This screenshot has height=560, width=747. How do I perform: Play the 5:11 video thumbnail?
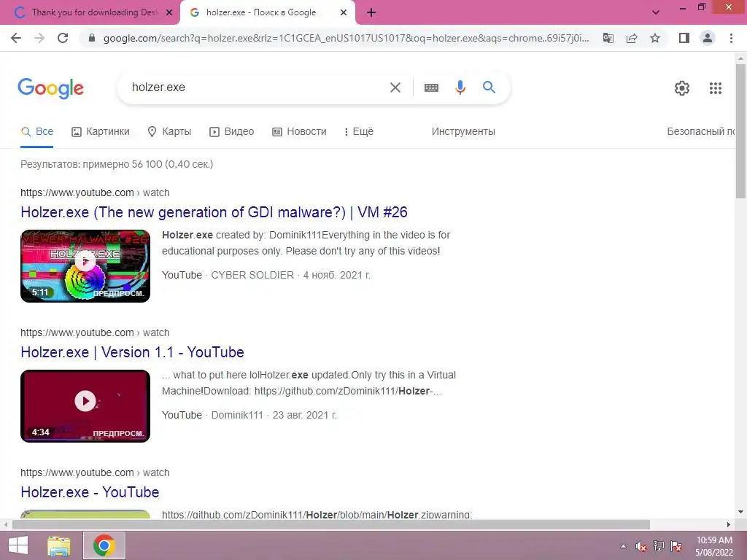(x=85, y=265)
